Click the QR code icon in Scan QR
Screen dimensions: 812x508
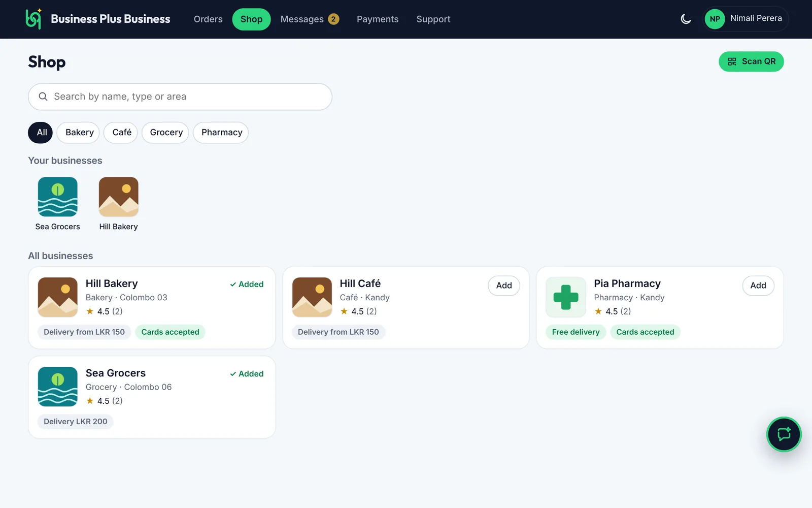732,61
